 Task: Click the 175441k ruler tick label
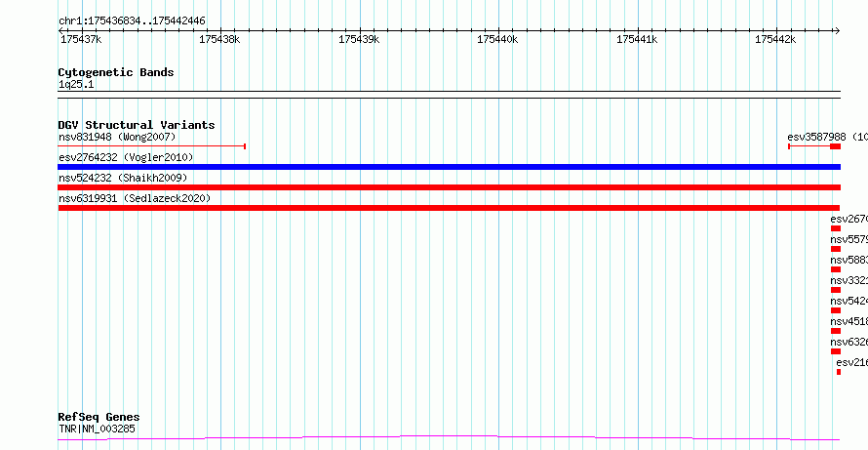pyautogui.click(x=637, y=39)
